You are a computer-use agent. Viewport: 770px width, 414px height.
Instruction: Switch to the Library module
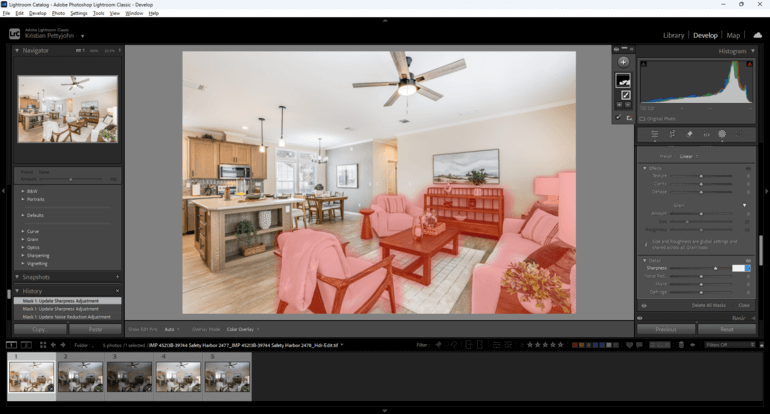click(673, 35)
